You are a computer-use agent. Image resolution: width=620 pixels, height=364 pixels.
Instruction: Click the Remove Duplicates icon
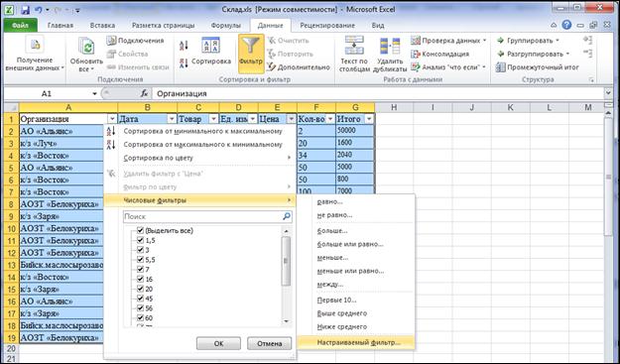(x=390, y=46)
